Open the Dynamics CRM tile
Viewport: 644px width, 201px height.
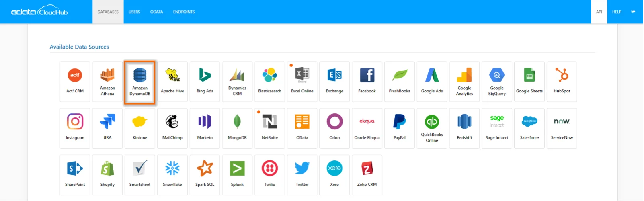tap(237, 82)
